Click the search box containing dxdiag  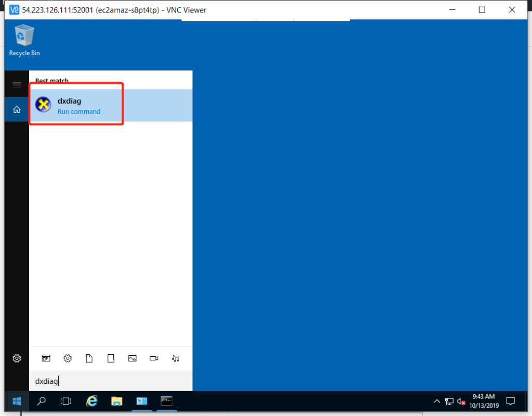point(110,381)
